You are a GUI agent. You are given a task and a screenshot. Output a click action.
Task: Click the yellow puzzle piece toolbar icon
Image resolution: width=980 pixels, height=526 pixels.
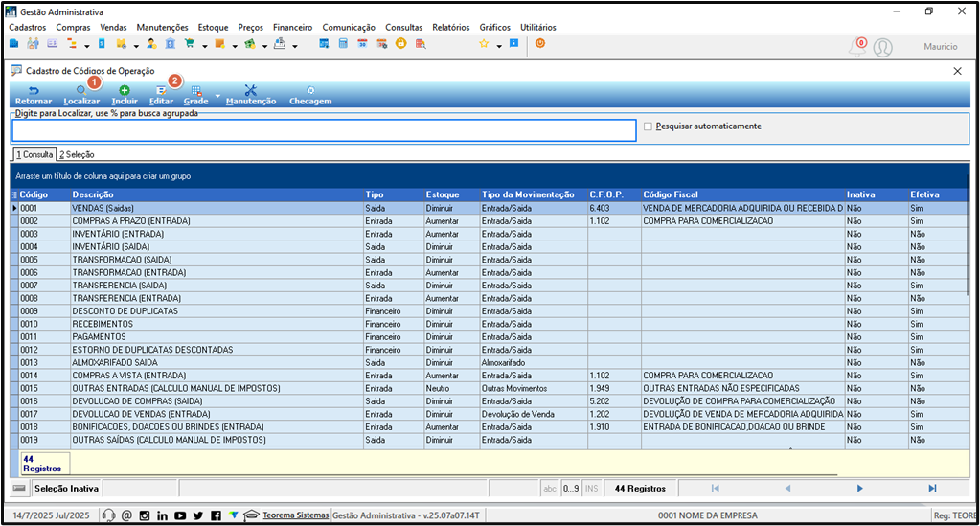click(122, 44)
